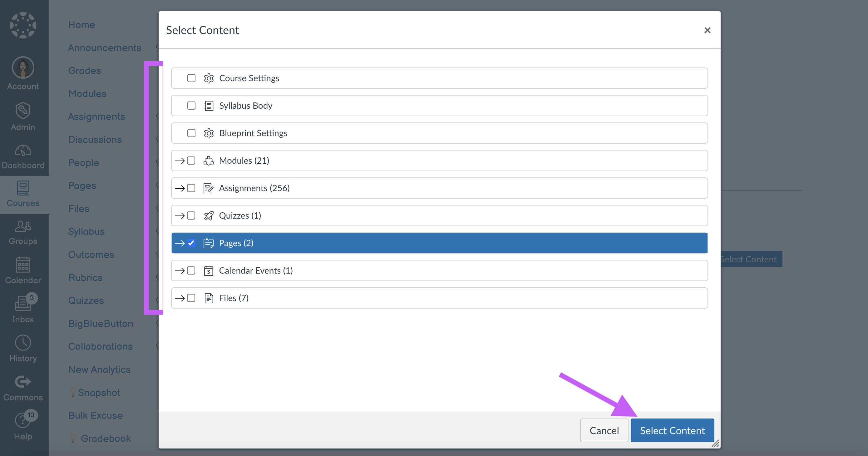
Task: Toggle the Pages (2) checkbox selection
Action: (192, 242)
